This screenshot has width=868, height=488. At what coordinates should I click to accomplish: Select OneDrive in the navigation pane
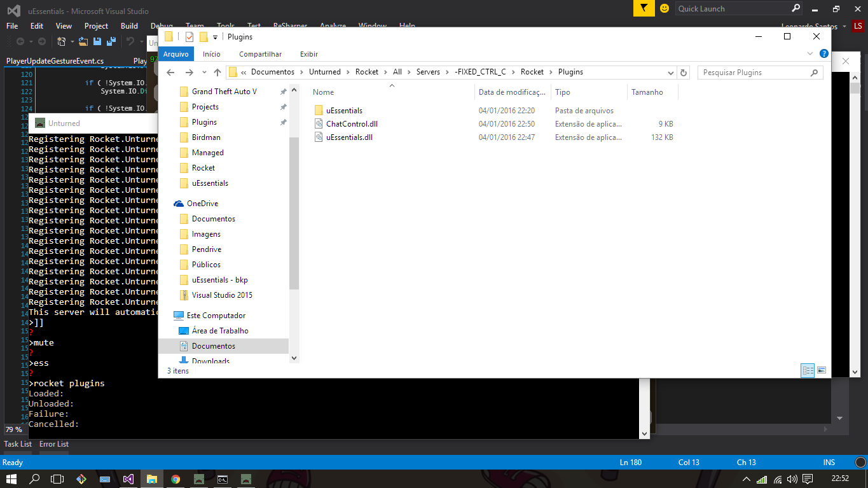[x=202, y=204]
